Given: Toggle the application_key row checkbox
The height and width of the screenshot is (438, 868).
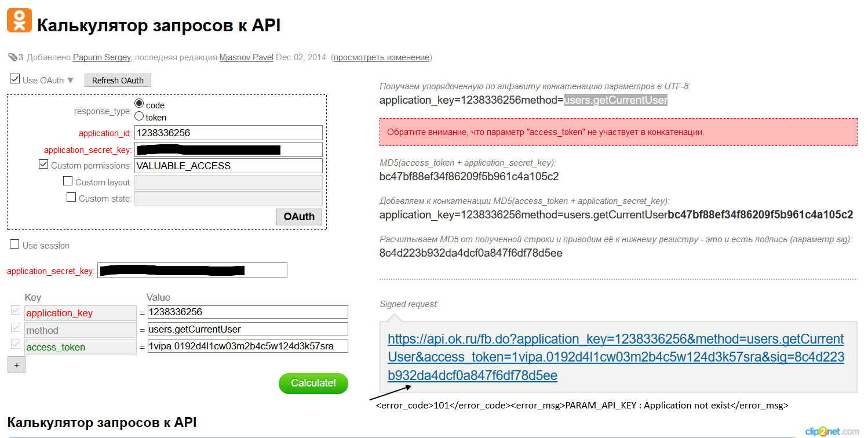Looking at the screenshot, I should pos(16,311).
